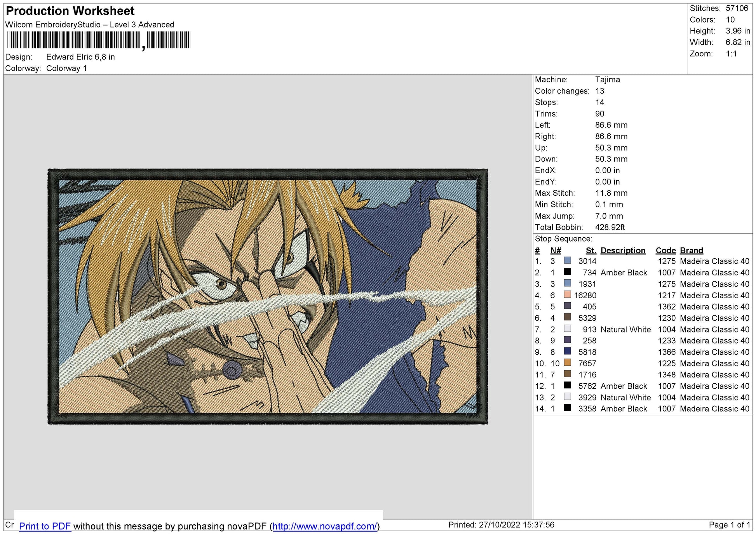The width and height of the screenshot is (756, 534).
Task: Select thread code '1362'
Action: [667, 306]
